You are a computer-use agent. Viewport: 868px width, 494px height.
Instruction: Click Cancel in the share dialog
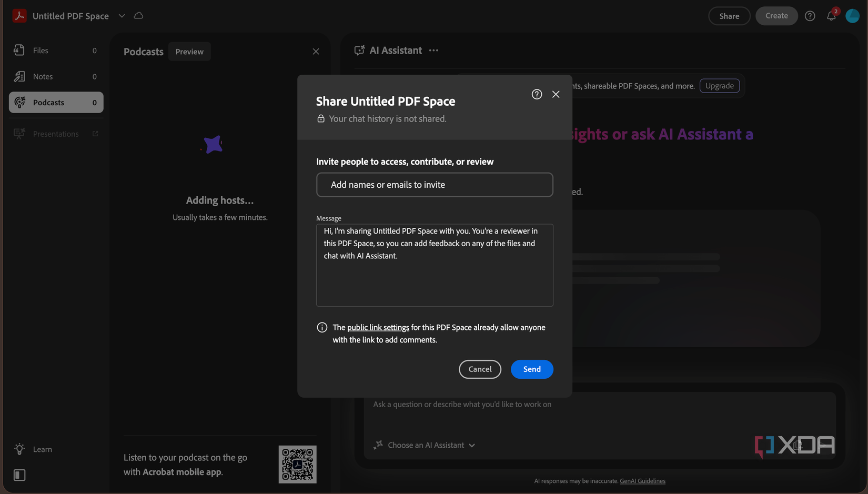point(480,369)
